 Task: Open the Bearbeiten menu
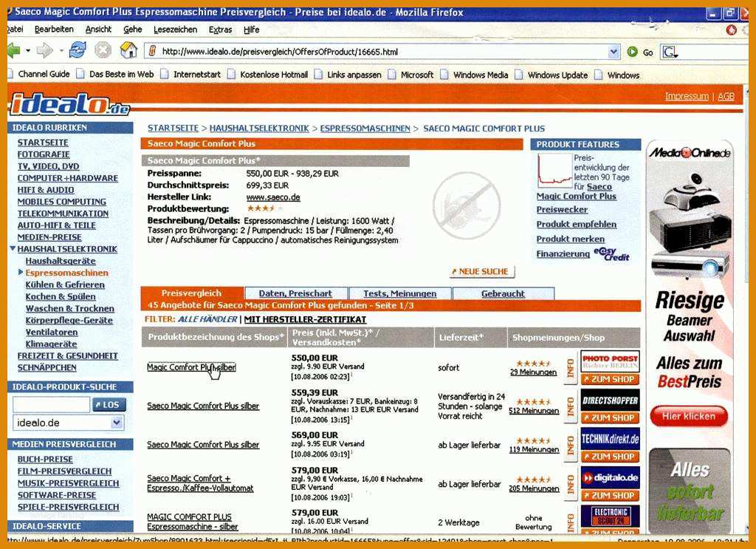[x=54, y=30]
